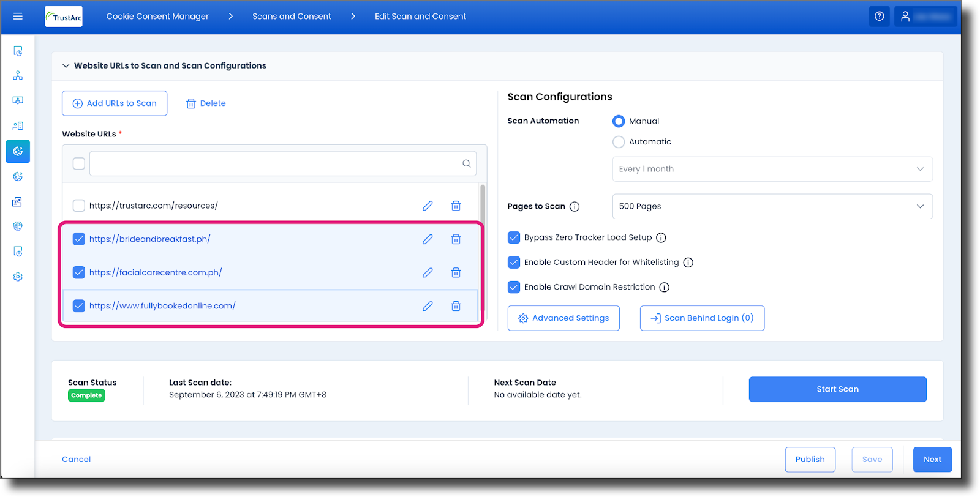This screenshot has height=497, width=980.
Task: Show info tooltip for Pages to Scan
Action: 575,207
